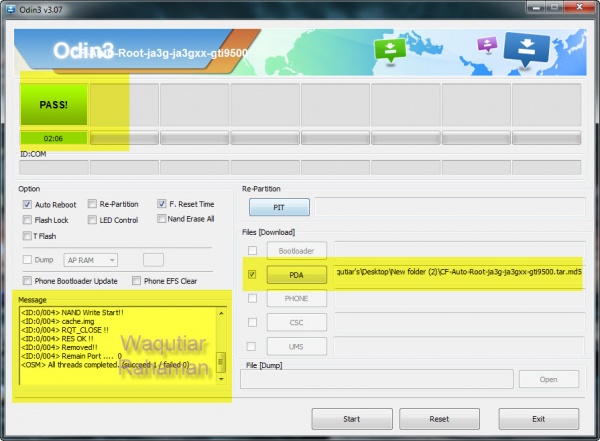Click the 'All threads completed' log line

coord(105,365)
